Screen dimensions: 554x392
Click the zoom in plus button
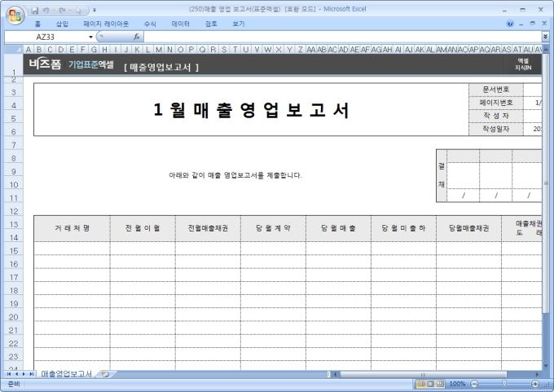click(x=535, y=384)
